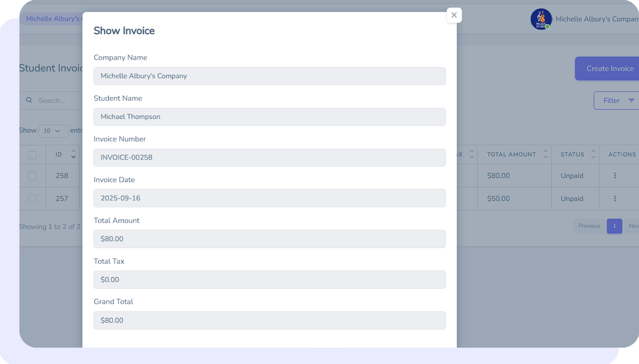Go to page 1 in pagination

tap(614, 226)
